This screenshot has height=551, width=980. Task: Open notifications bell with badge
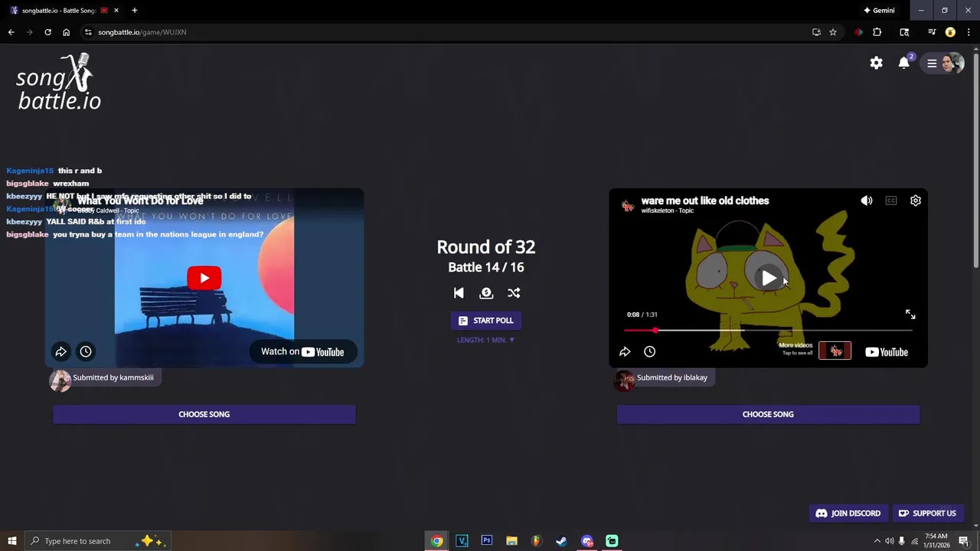pyautogui.click(x=904, y=63)
